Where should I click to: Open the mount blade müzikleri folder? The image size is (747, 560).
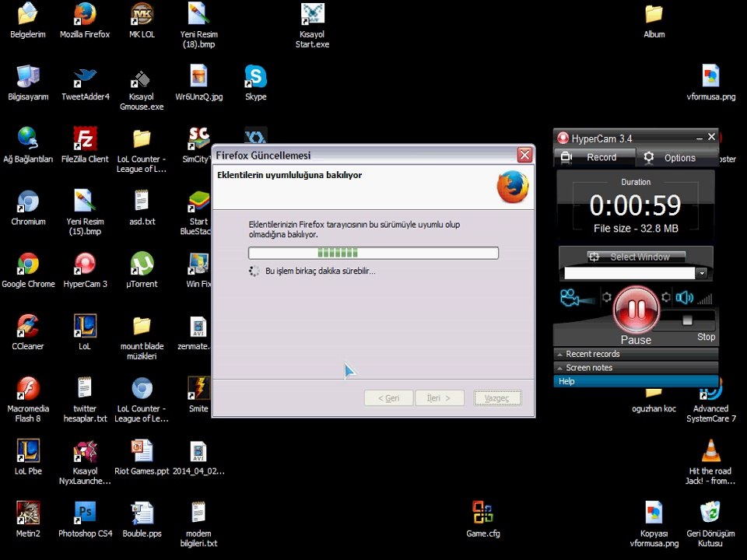(142, 326)
